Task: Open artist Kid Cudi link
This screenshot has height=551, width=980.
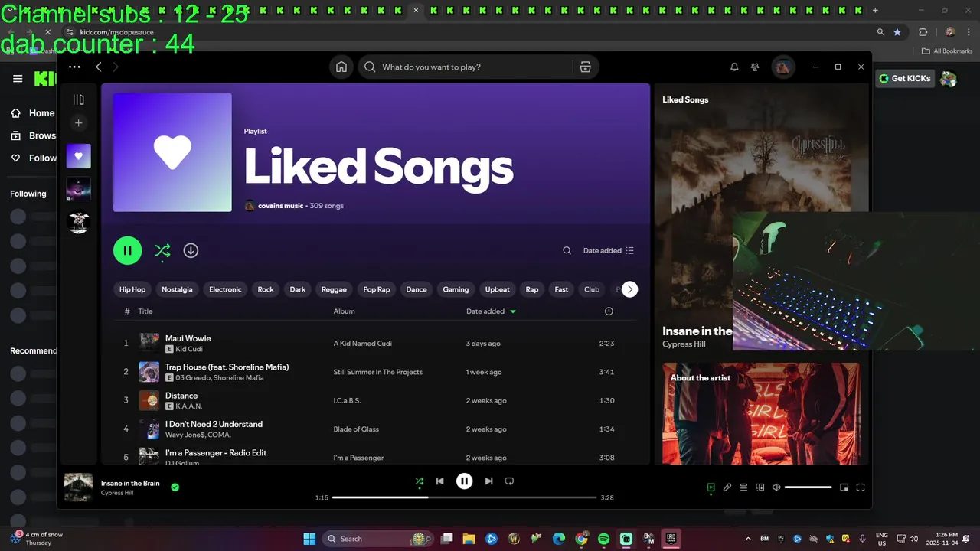Action: [x=189, y=349]
